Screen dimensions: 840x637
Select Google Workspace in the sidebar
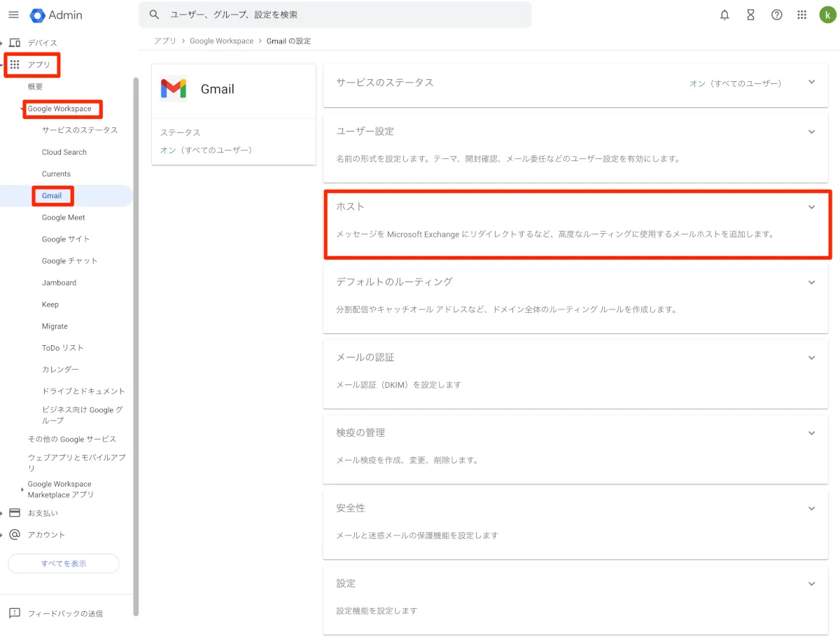[x=59, y=108]
